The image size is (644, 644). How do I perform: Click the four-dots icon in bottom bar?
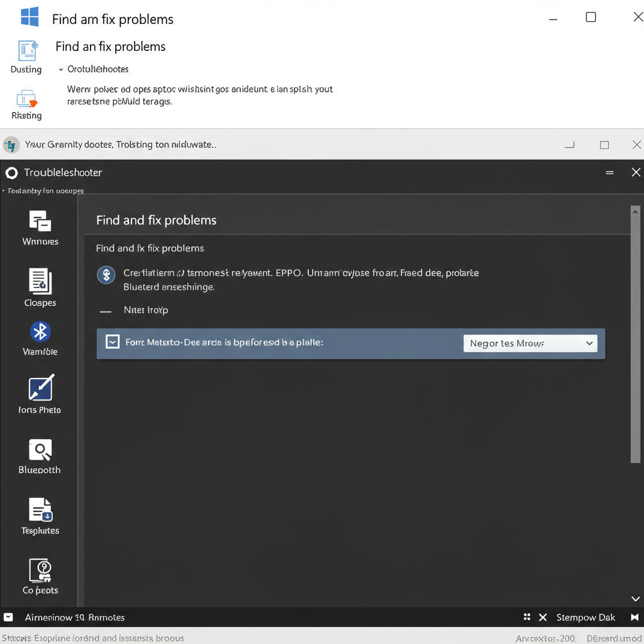point(527,617)
